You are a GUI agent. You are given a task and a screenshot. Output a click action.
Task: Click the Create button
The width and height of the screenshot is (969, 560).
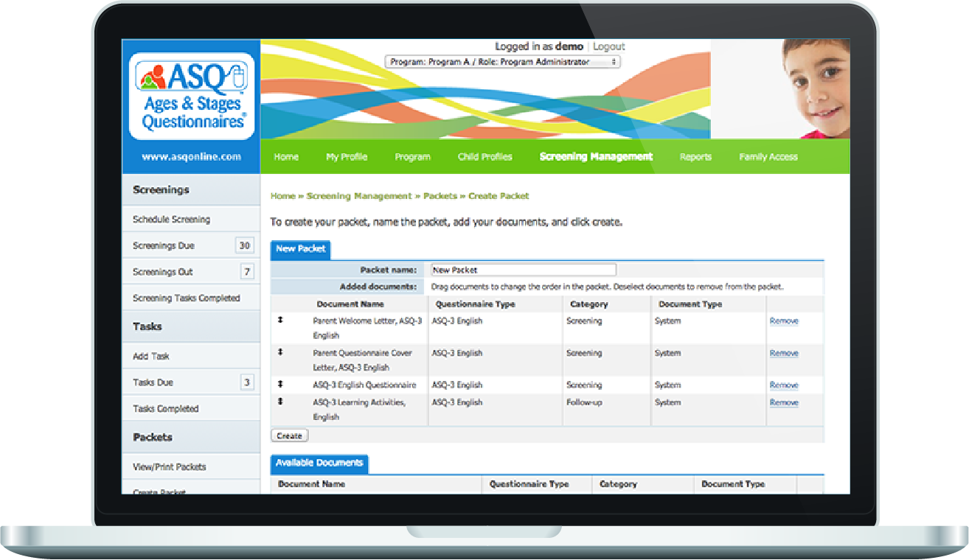(x=289, y=435)
